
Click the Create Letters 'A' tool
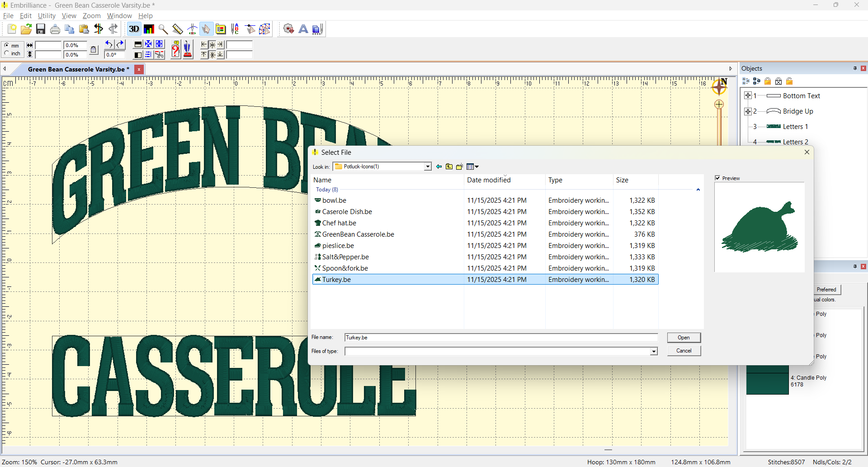click(x=303, y=29)
